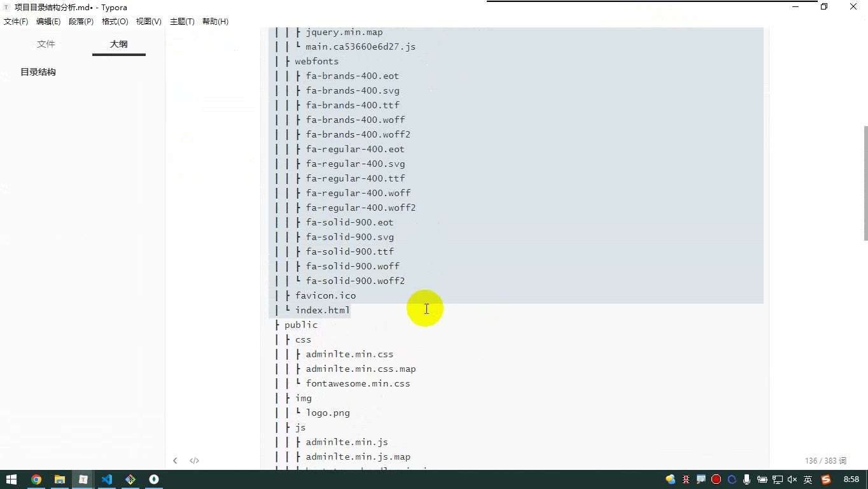Screen dimensions: 868x489
Task: Open the green leaf app on taskbar
Action: coord(154,479)
